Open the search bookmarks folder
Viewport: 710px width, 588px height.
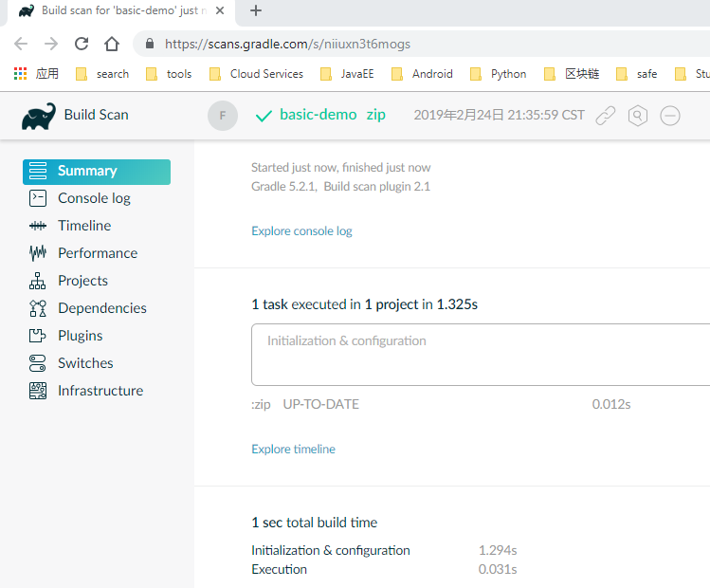102,74
